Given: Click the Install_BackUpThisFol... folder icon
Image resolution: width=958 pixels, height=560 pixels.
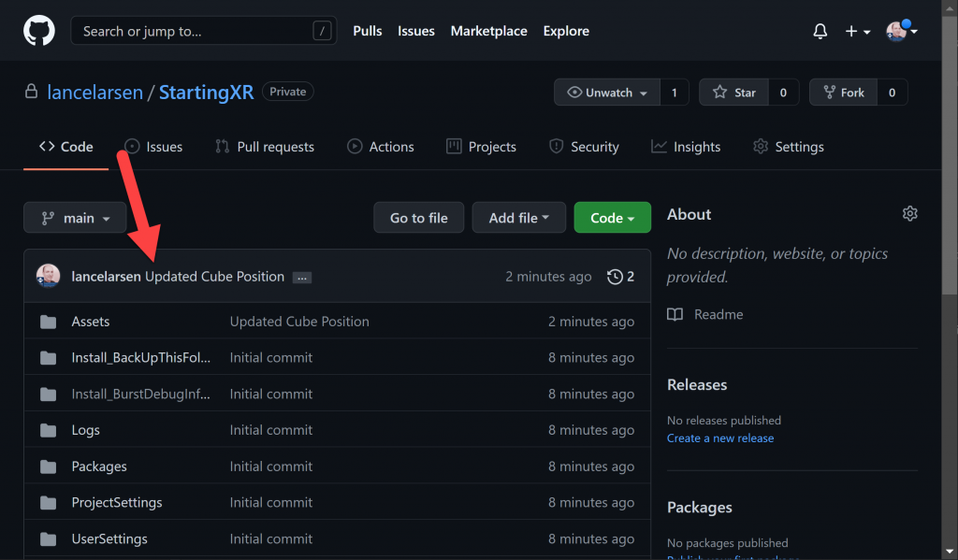Looking at the screenshot, I should tap(49, 358).
